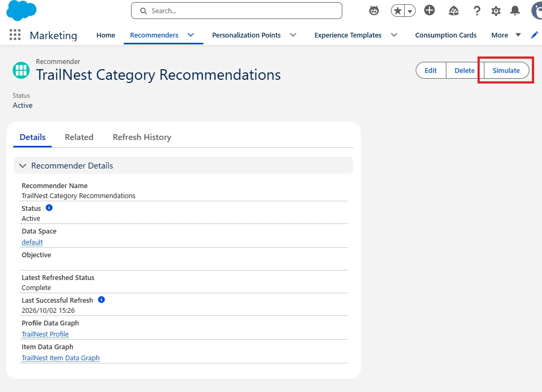This screenshot has height=392, width=542.
Task: Click the refresh date 2026/10/02 15:26
Action: 48,311
